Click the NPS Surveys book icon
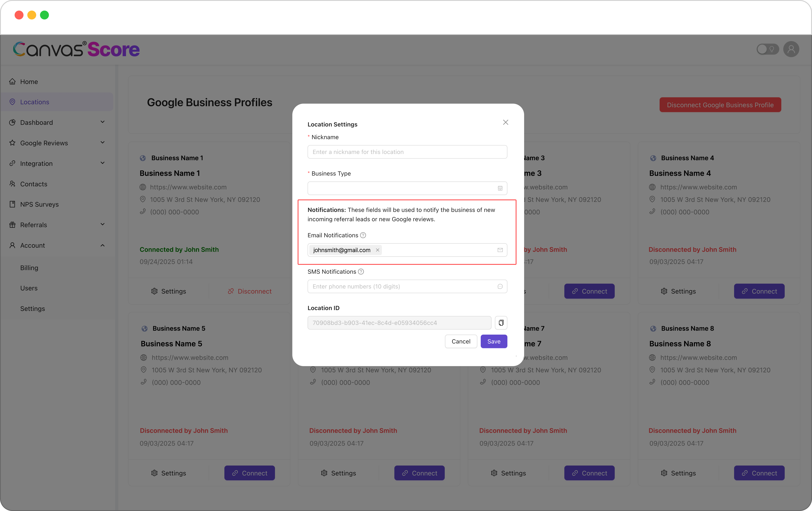Viewport: 812px width, 511px height. (x=12, y=204)
